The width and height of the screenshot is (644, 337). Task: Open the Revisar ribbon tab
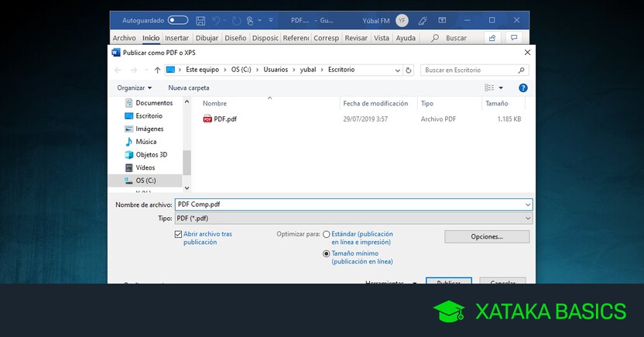356,37
